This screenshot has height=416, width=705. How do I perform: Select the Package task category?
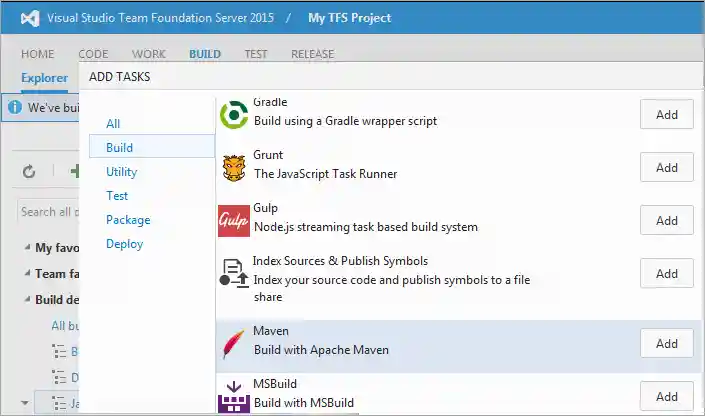[128, 220]
